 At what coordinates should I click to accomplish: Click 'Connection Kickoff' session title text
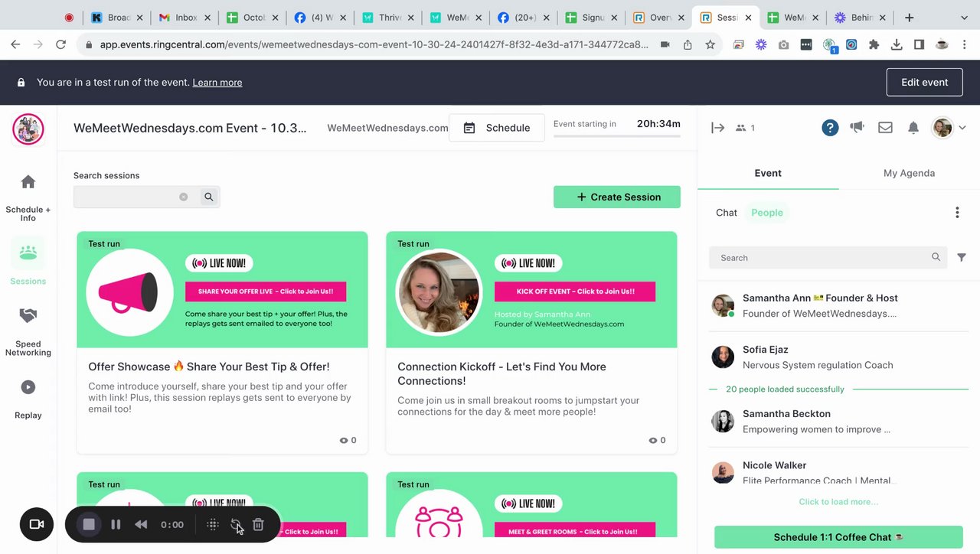501,373
